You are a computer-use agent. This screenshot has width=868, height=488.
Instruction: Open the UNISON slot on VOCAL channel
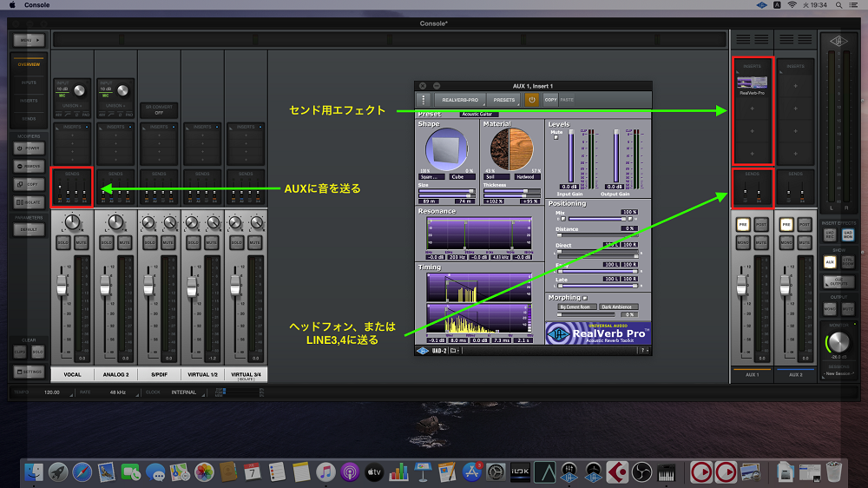[x=72, y=105]
